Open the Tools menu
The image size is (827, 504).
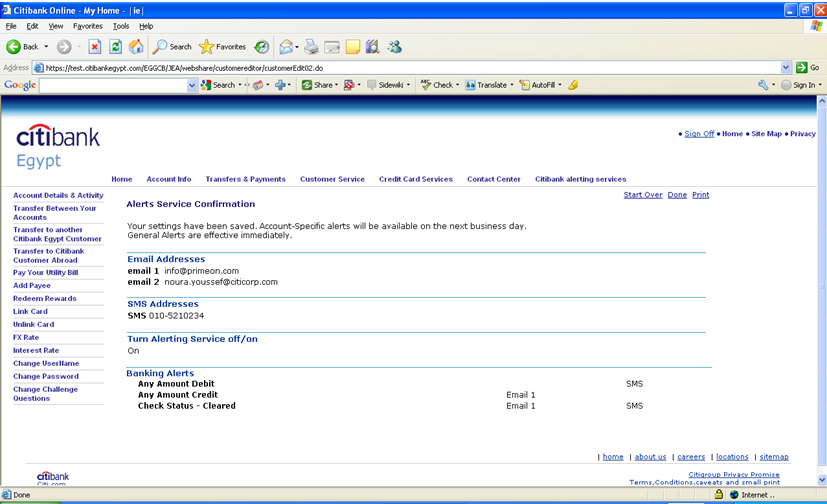[x=121, y=26]
